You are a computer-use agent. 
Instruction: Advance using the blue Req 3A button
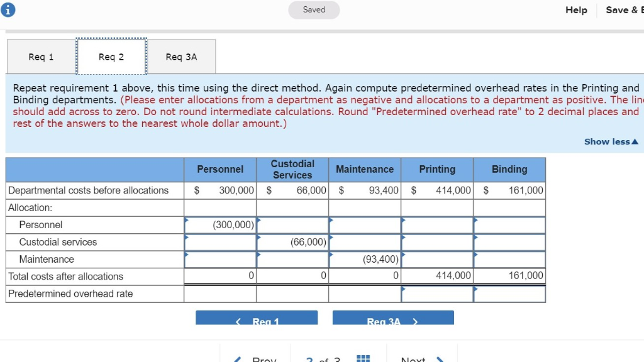pos(393,318)
